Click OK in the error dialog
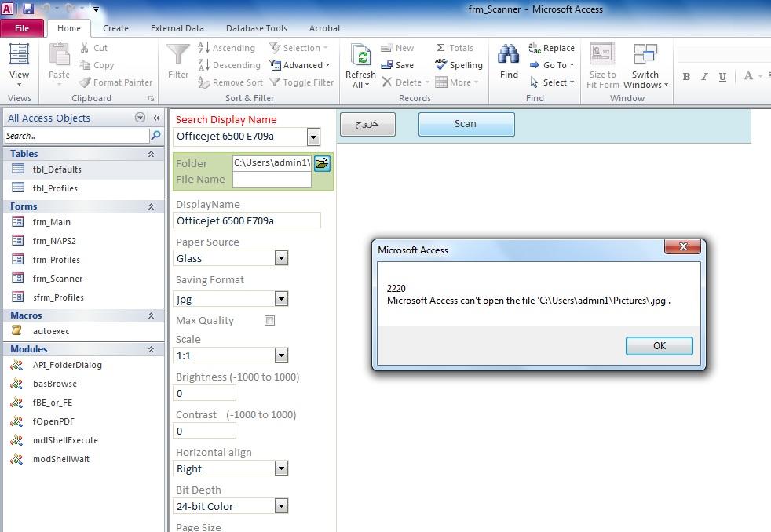Viewport: 771px width, 532px height. coord(660,346)
